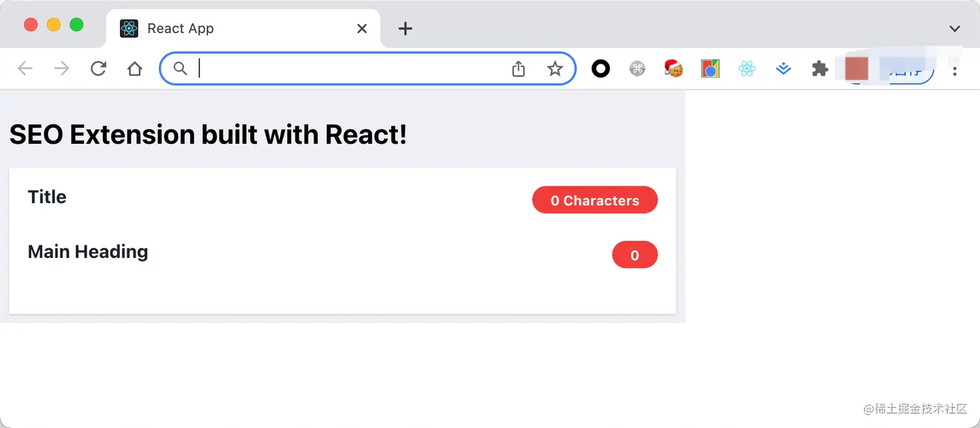
Task: Click the browser back arrow
Action: (25, 69)
